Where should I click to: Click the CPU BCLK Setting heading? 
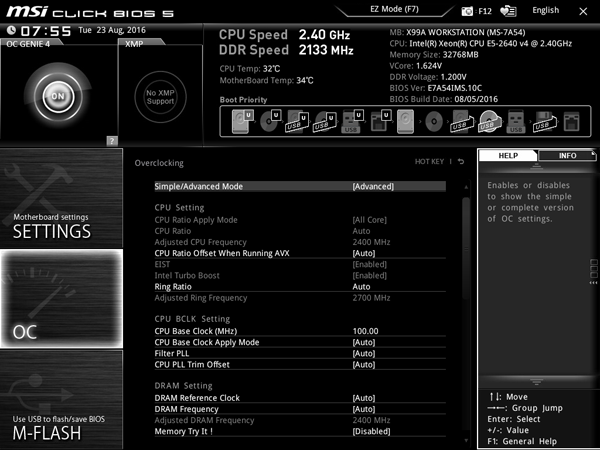pos(192,319)
